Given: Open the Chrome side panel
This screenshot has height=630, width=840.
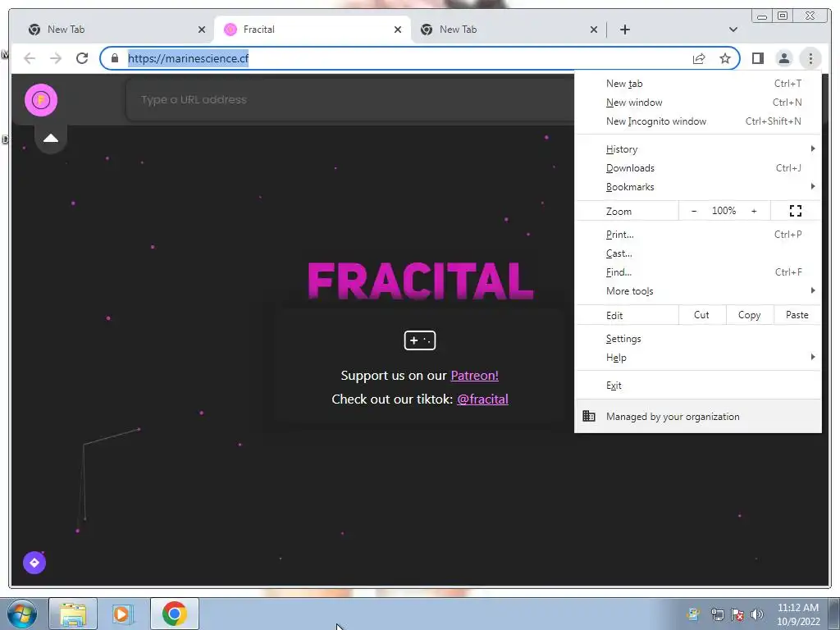Looking at the screenshot, I should pos(757,58).
